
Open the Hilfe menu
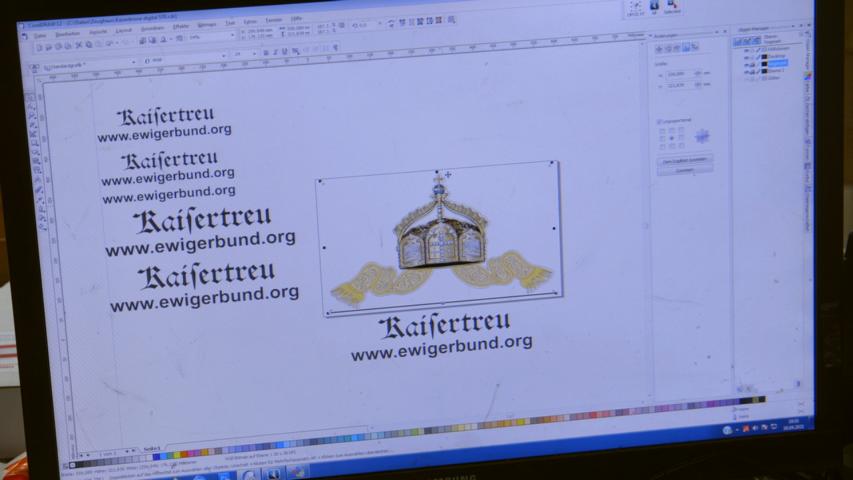pyautogui.click(x=296, y=19)
